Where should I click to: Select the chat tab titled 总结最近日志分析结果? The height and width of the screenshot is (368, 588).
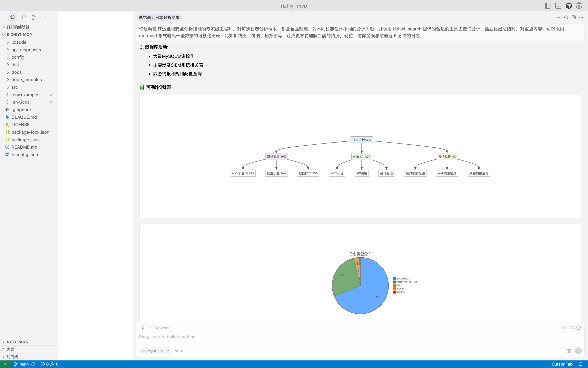tap(159, 18)
